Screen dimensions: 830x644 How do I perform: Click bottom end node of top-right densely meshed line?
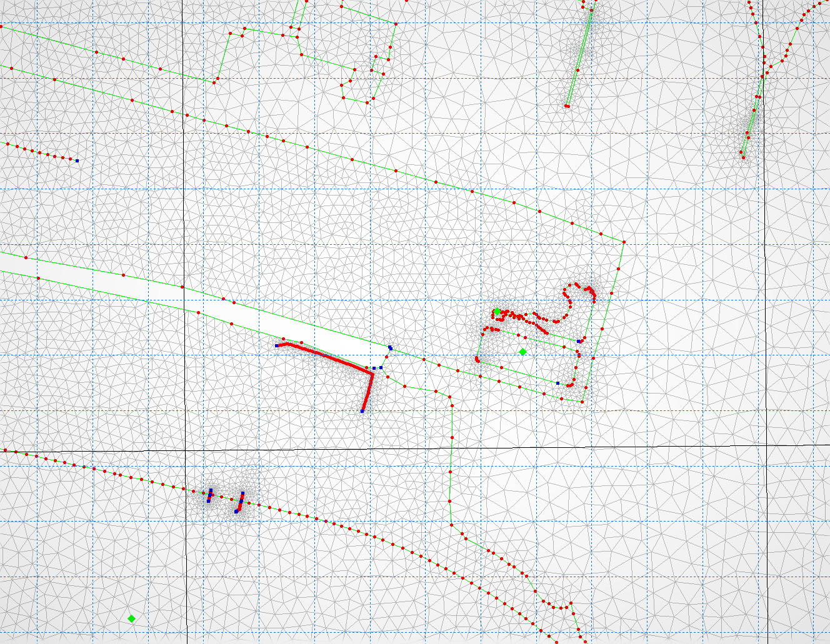pos(742,157)
